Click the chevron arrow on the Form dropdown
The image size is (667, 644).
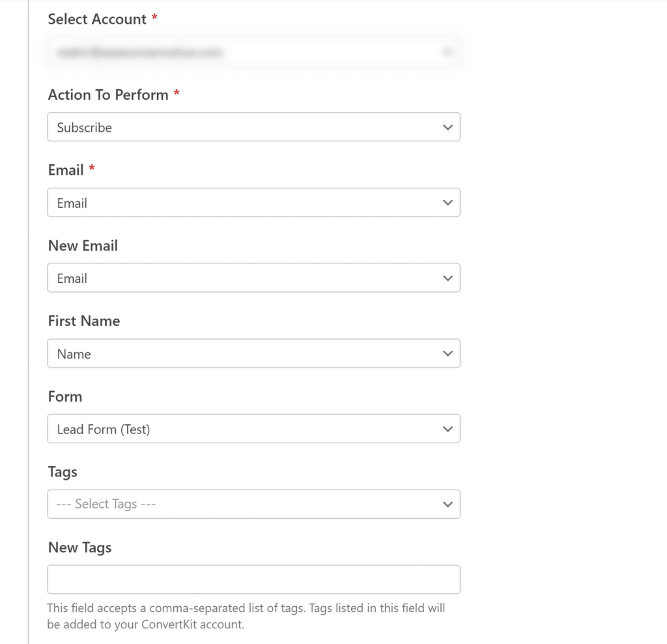pos(447,430)
